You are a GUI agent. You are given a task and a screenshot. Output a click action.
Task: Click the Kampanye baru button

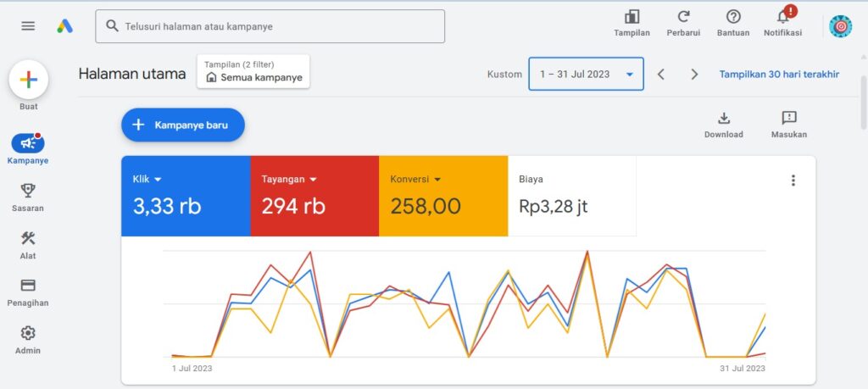pos(182,125)
